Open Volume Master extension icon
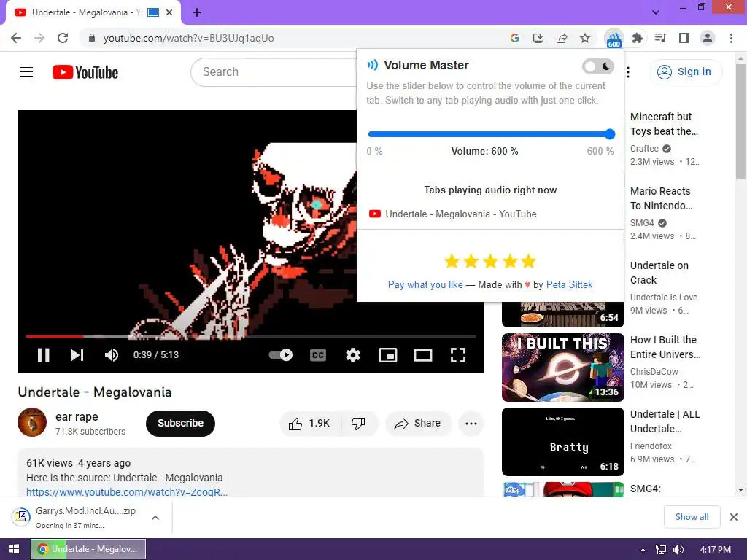This screenshot has width=747, height=560. 614,38
